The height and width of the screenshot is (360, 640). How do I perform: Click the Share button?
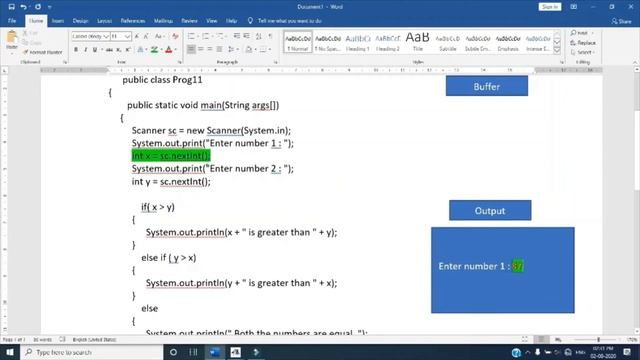click(622, 21)
